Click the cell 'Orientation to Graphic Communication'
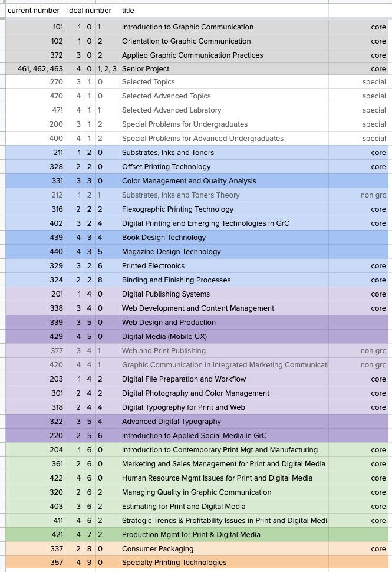The width and height of the screenshot is (392, 572). [224, 41]
